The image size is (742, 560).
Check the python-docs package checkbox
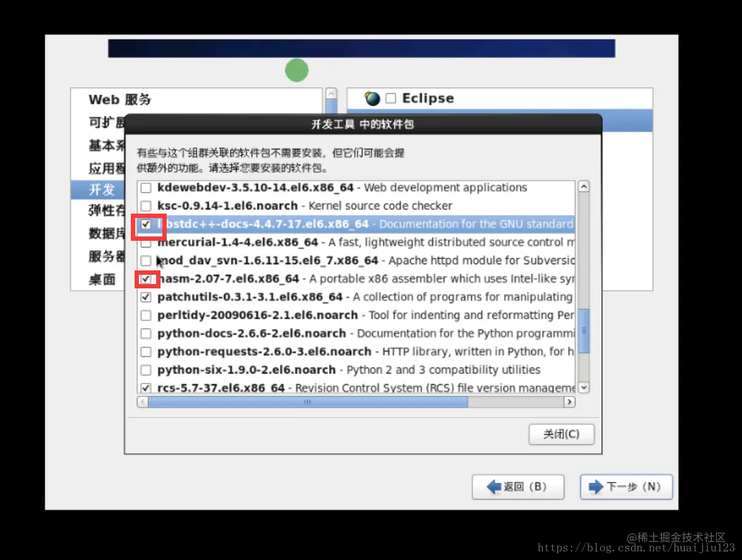146,333
